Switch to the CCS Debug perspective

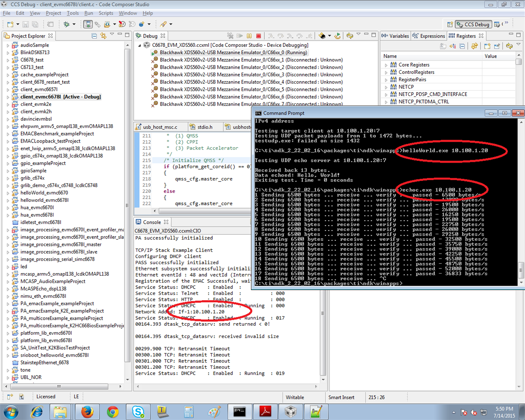coord(473,24)
